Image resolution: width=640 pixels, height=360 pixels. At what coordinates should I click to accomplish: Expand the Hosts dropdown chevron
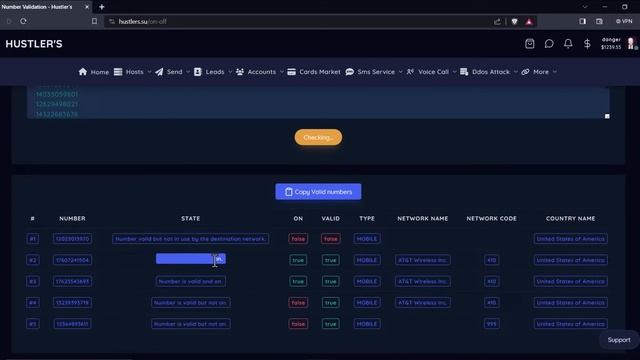tap(149, 72)
